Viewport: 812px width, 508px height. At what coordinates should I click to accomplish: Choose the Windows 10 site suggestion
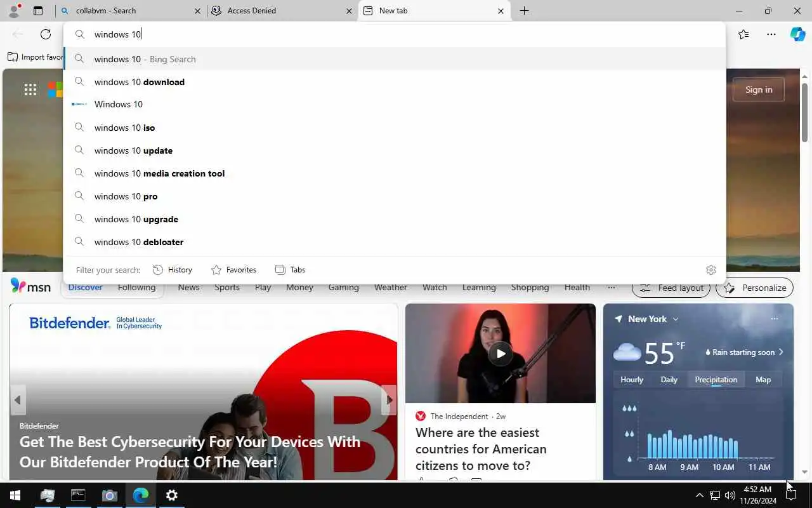tap(395, 104)
